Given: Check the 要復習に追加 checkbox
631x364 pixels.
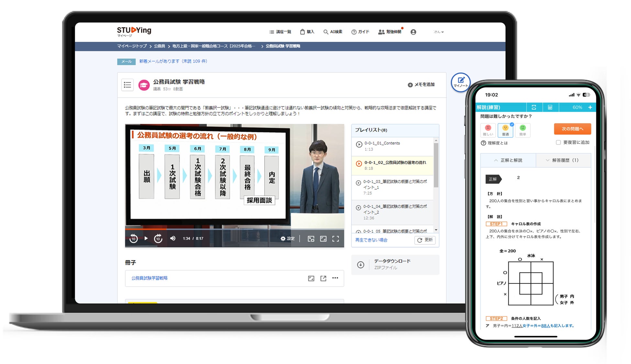Looking at the screenshot, I should click(x=558, y=142).
